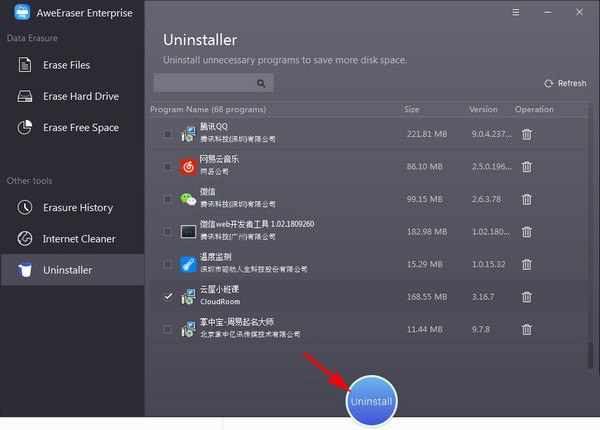Image resolution: width=600 pixels, height=430 pixels.
Task: Click the circular Refresh arrow icon
Action: 549,83
